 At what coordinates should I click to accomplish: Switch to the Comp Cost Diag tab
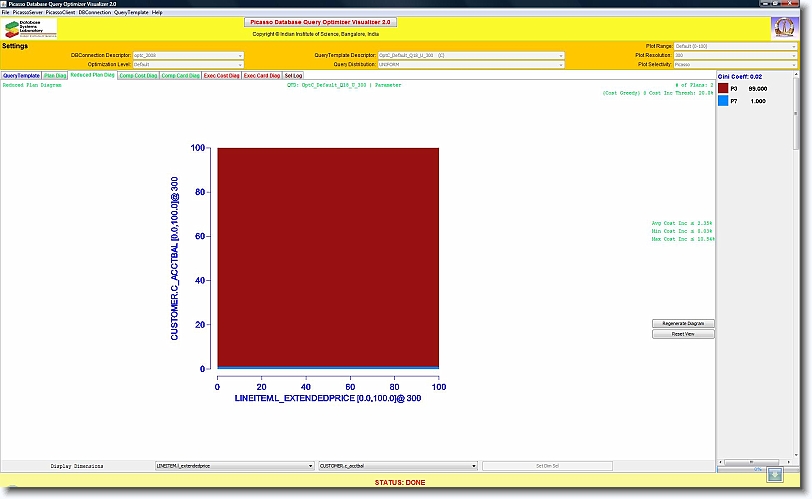(137, 75)
